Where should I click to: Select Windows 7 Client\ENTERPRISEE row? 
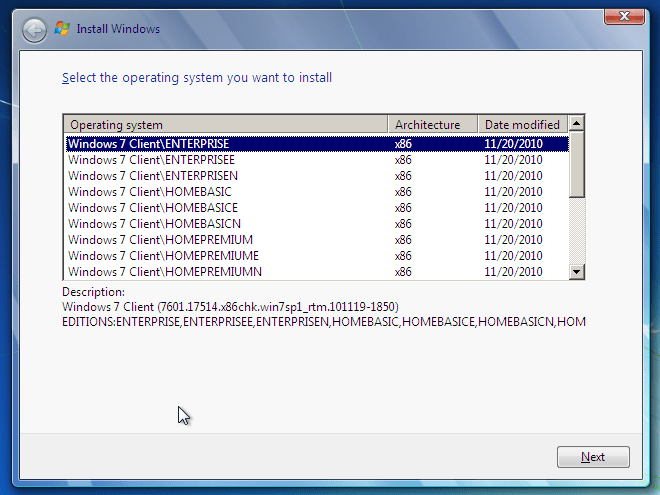(317, 160)
